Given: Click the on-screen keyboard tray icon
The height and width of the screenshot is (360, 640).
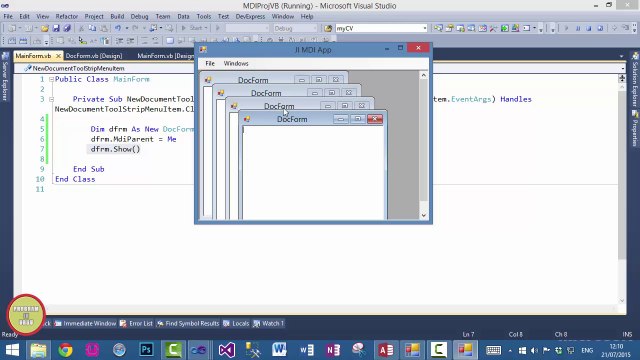Looking at the screenshot, I should (x=493, y=350).
